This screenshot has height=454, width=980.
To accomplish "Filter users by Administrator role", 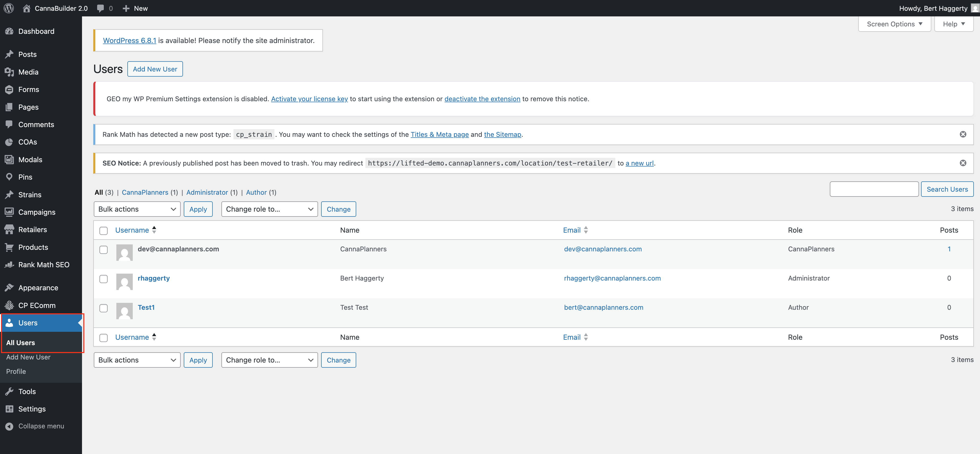I will [x=207, y=192].
